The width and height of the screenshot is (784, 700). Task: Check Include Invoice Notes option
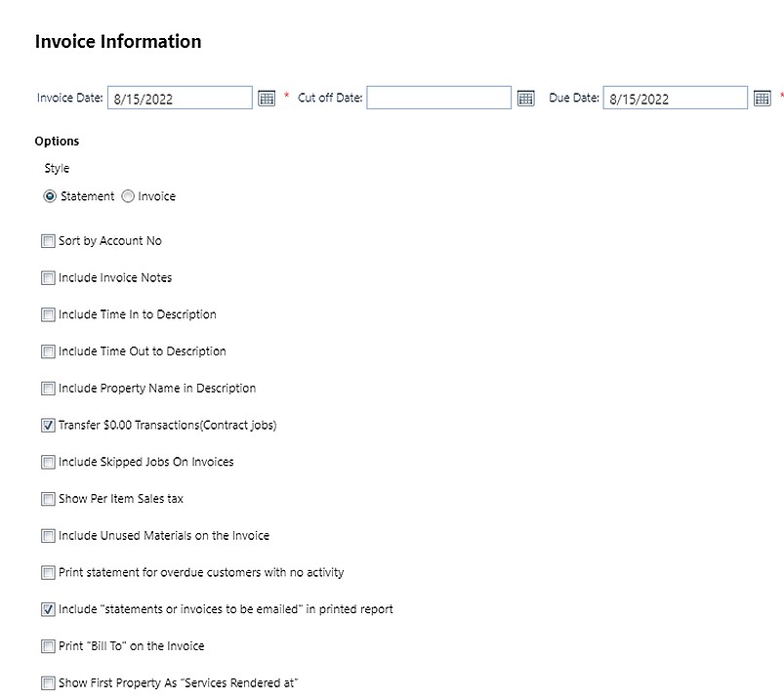[48, 278]
